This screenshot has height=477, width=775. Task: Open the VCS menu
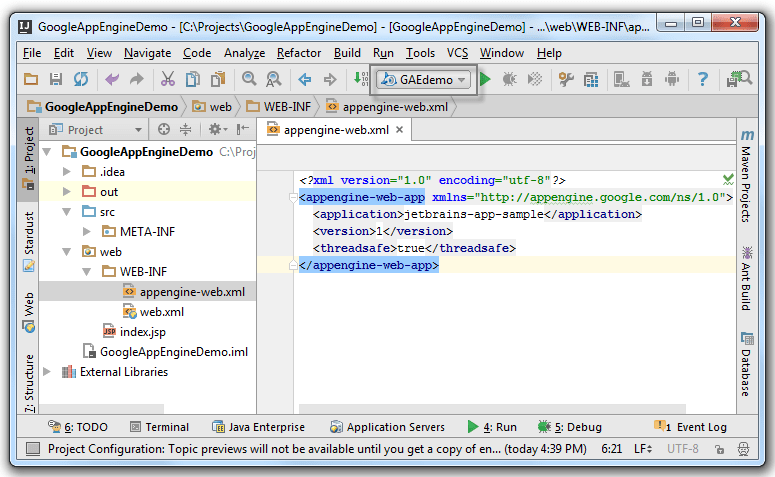tap(457, 53)
